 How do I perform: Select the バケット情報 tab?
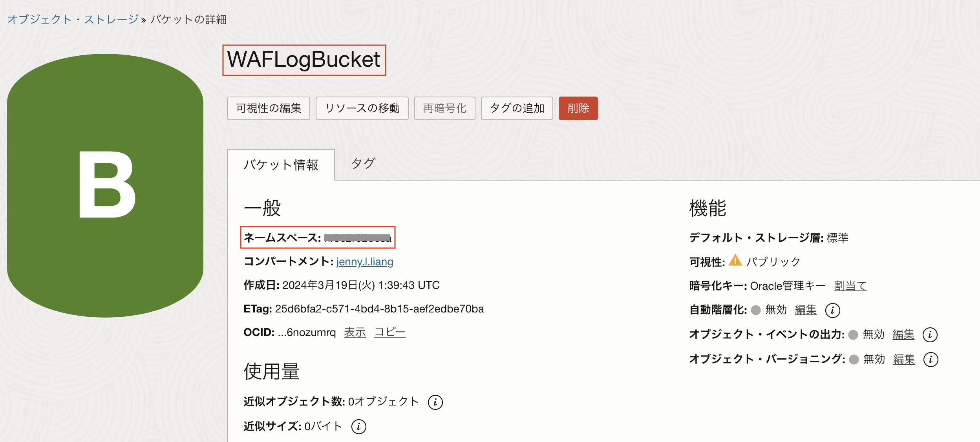(281, 165)
